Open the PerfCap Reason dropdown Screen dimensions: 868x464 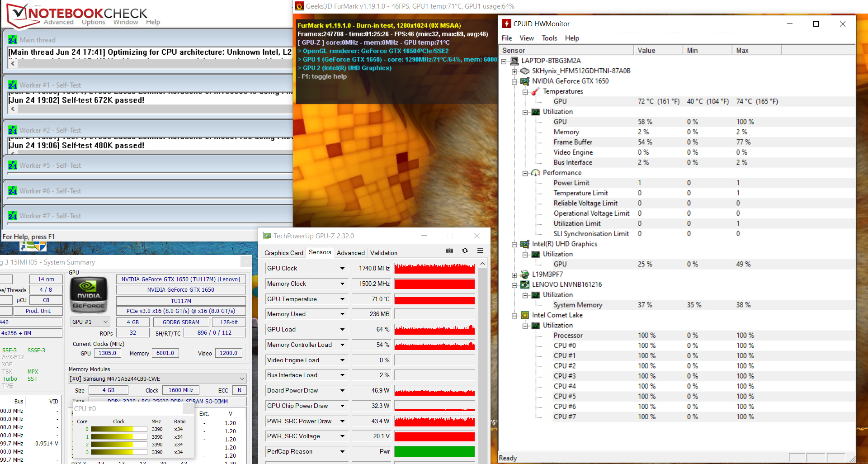click(342, 451)
